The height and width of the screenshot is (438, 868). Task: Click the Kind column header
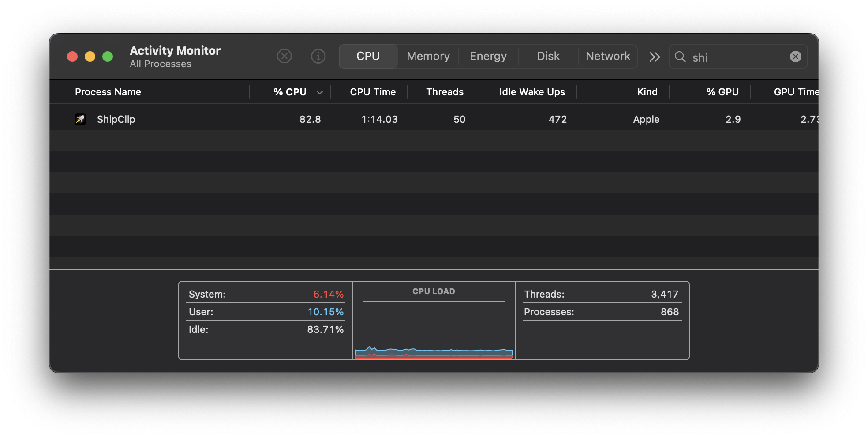647,92
